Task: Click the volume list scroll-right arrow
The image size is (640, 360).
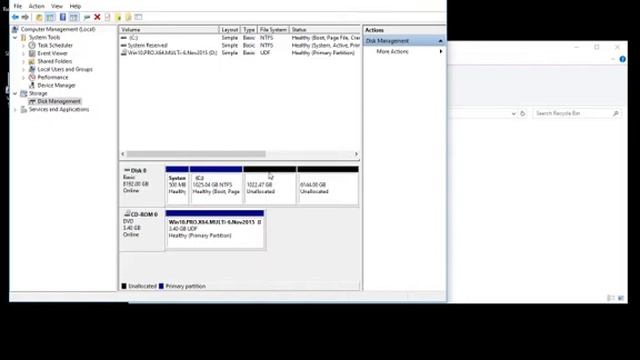Action: click(356, 154)
